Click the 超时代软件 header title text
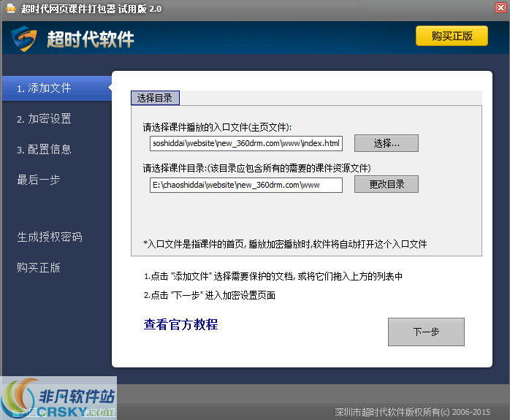510x420 pixels. (x=91, y=39)
